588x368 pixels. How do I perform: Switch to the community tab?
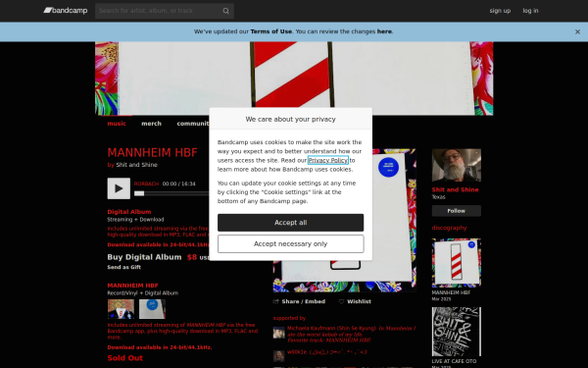[193, 124]
